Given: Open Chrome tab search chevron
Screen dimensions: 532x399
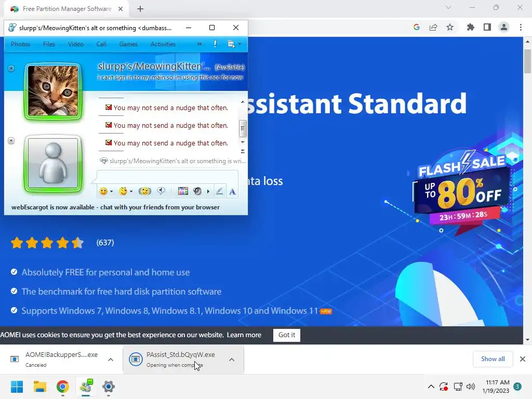Looking at the screenshot, I should coord(448,7).
